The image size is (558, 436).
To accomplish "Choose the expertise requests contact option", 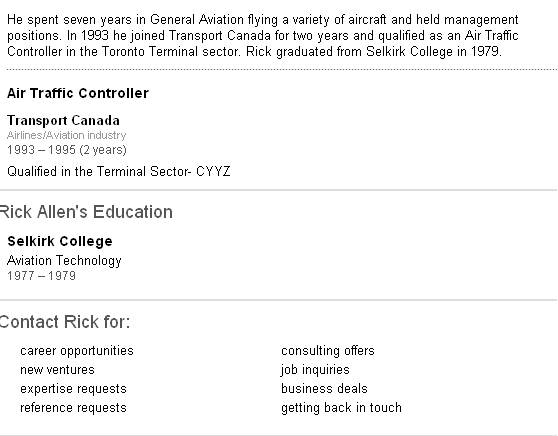I will (x=73, y=389).
